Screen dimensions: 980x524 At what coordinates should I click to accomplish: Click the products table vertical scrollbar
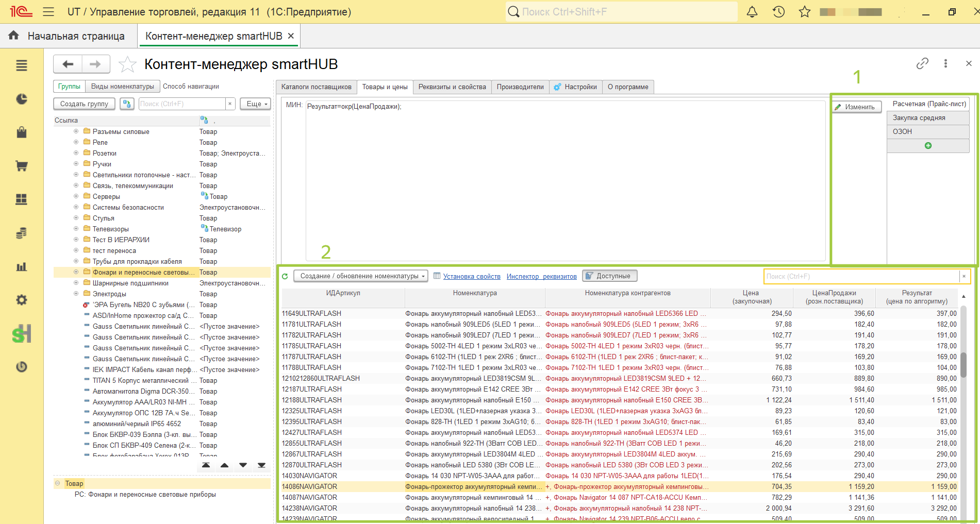(963, 407)
